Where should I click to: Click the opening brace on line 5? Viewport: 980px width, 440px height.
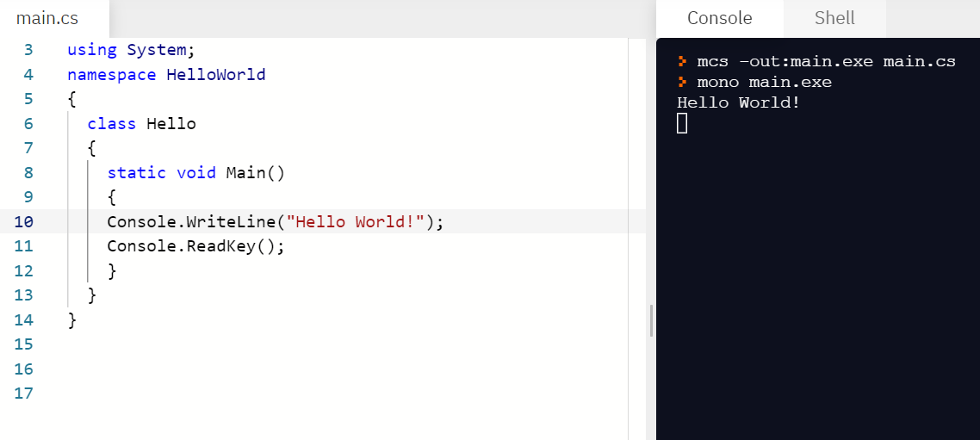coord(71,99)
